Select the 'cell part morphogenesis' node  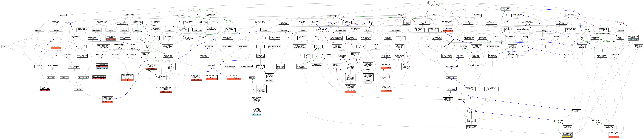pos(493,47)
